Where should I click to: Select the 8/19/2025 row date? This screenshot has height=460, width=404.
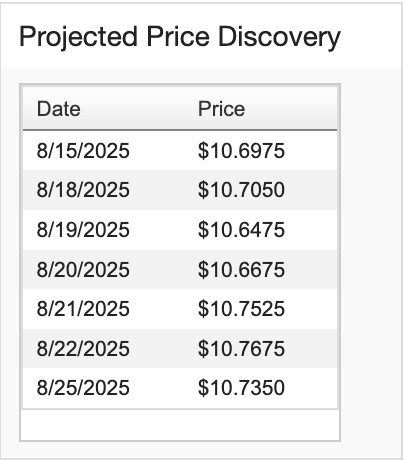pyautogui.click(x=83, y=230)
